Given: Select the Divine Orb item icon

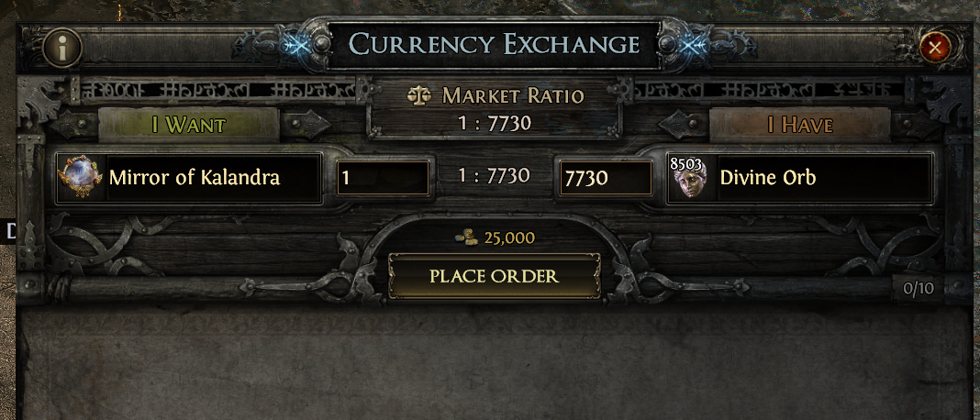Looking at the screenshot, I should 691,178.
